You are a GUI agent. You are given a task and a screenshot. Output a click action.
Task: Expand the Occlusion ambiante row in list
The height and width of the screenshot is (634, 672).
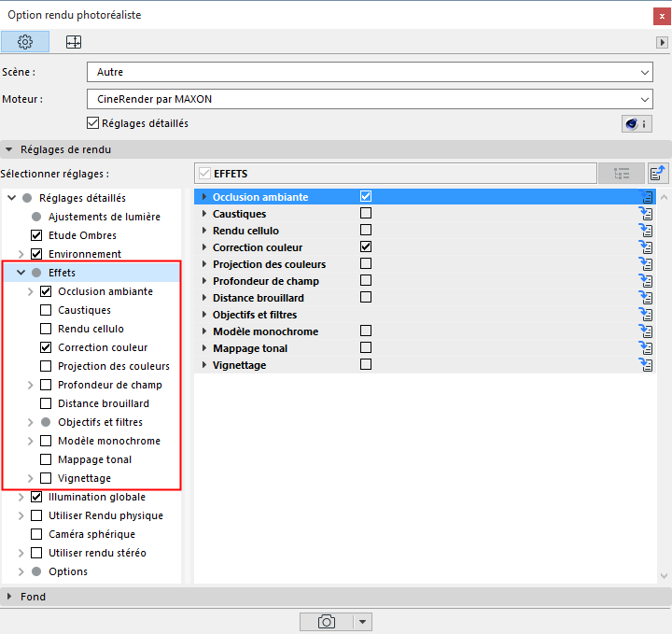click(x=204, y=197)
